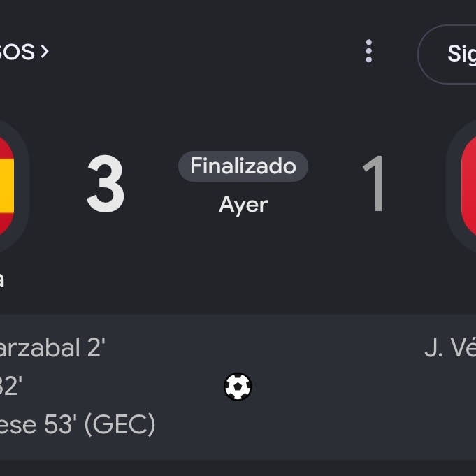The height and width of the screenshot is (476, 476).
Task: Click the "Sig" follow button
Action: coord(447,54)
